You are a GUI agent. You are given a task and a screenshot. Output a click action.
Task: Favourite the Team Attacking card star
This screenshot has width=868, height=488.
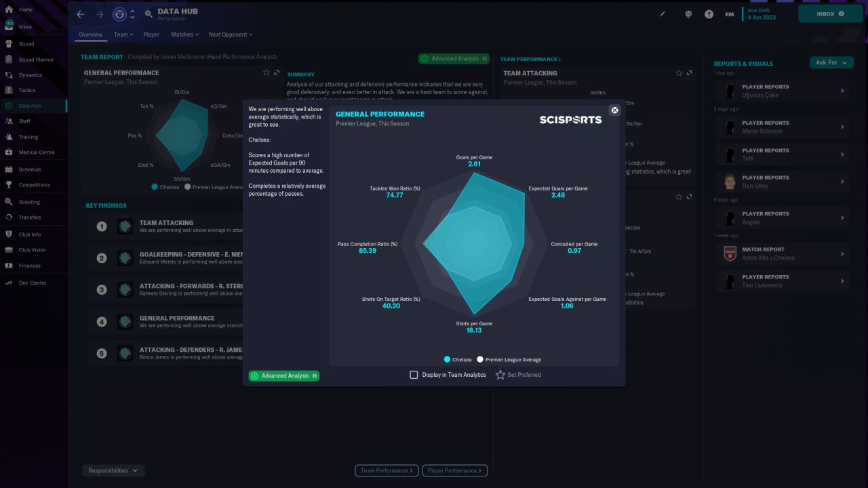(x=679, y=73)
